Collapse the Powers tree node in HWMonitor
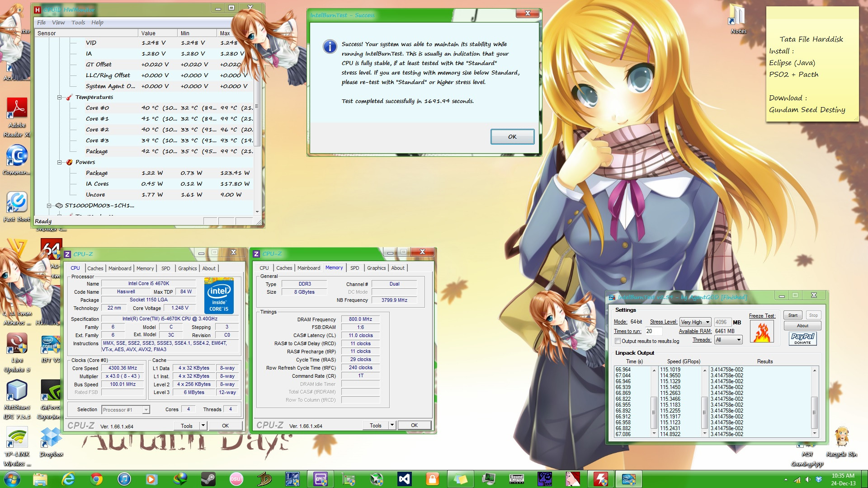This screenshot has height=488, width=868. tap(59, 162)
